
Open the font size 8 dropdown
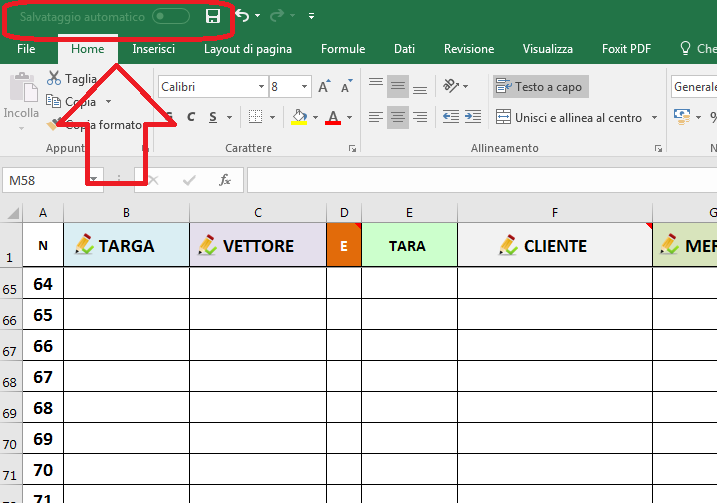304,86
